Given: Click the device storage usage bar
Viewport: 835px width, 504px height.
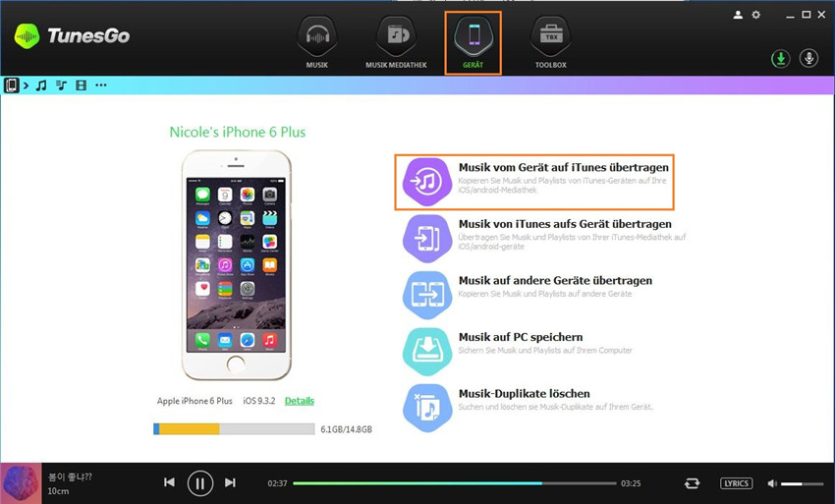Looking at the screenshot, I should [x=234, y=429].
